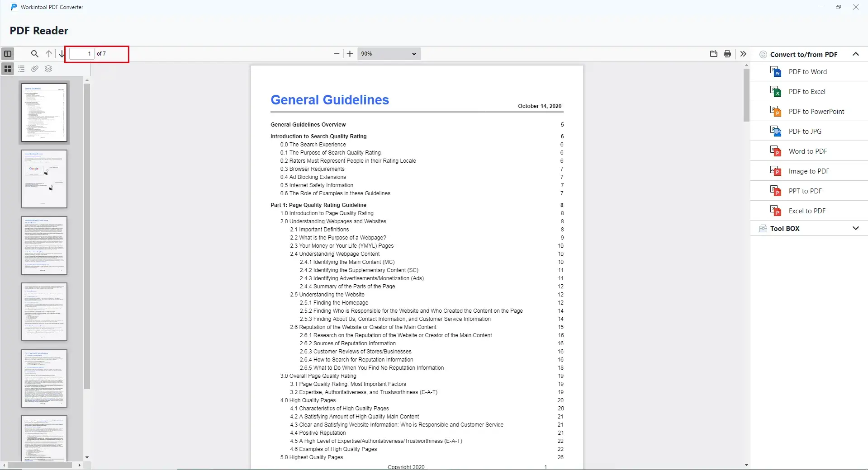The width and height of the screenshot is (868, 470).
Task: Go to next page arrow
Action: [62, 54]
